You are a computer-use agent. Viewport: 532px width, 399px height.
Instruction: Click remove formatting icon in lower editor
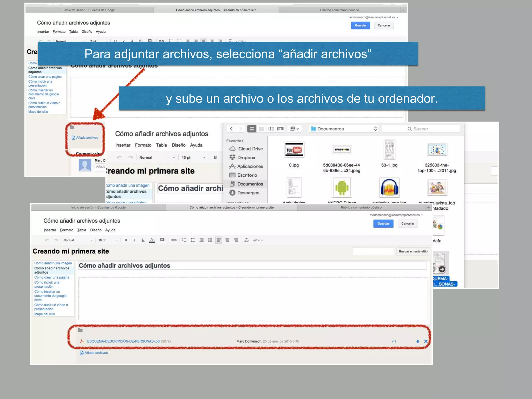click(247, 240)
